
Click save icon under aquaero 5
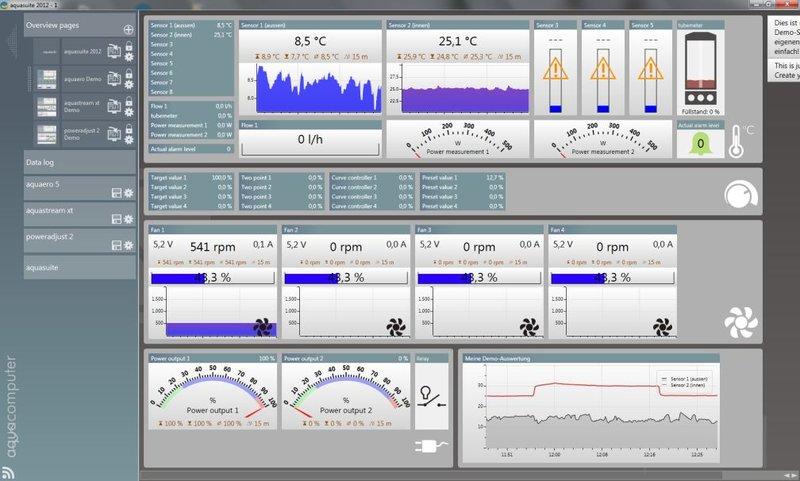pyautogui.click(x=116, y=193)
